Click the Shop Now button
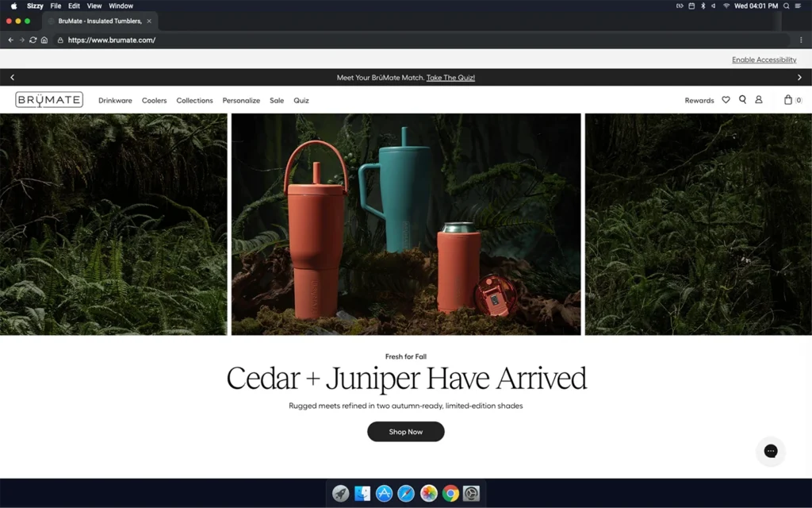 [405, 432]
